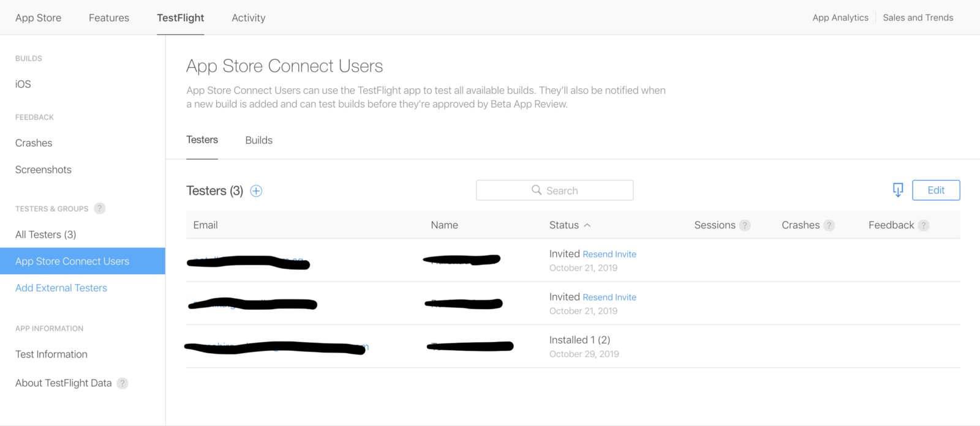The width and height of the screenshot is (980, 426).
Task: Switch to the Builds tab
Action: coord(258,140)
